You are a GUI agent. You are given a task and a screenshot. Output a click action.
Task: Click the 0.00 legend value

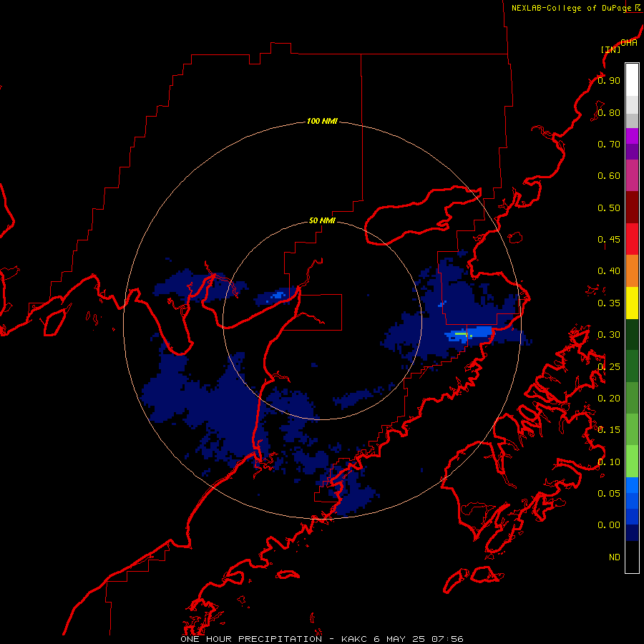pyautogui.click(x=609, y=525)
